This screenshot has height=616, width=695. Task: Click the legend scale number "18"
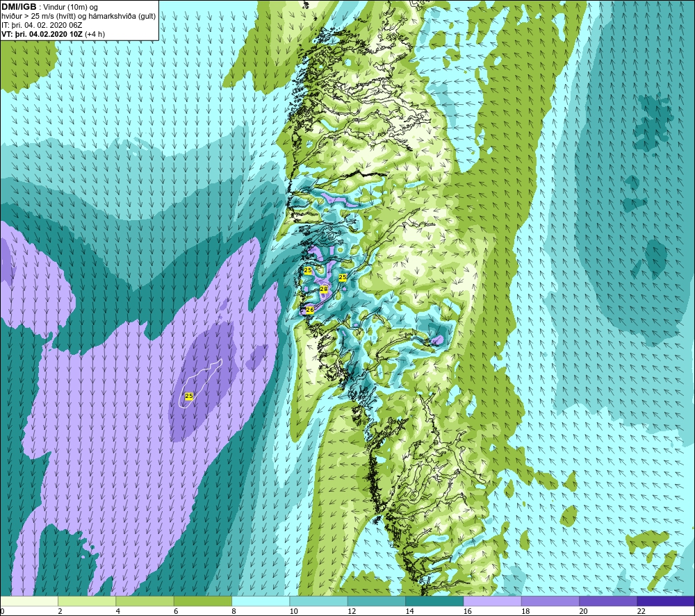pyautogui.click(x=525, y=611)
